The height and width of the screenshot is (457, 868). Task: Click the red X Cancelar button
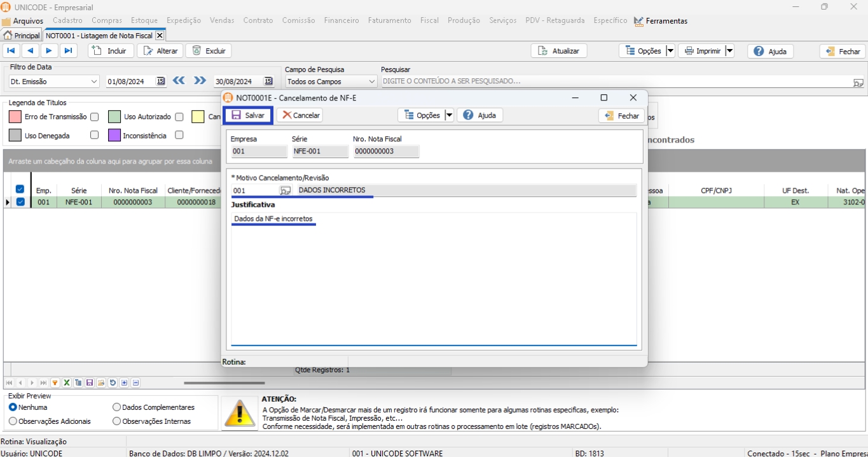click(x=300, y=115)
